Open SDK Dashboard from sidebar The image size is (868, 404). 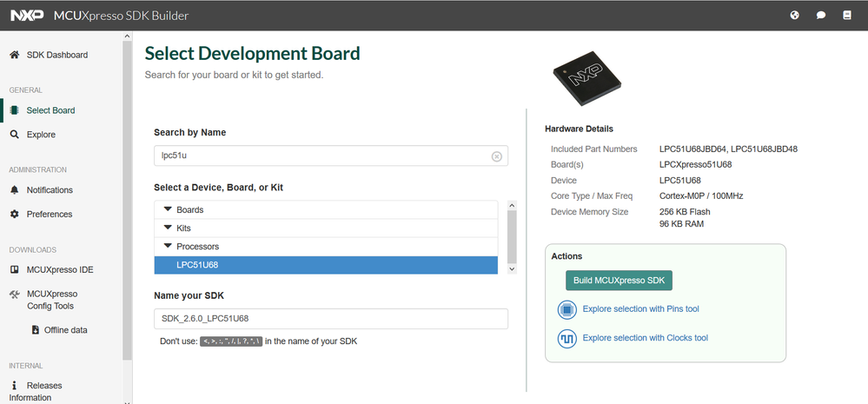(56, 55)
